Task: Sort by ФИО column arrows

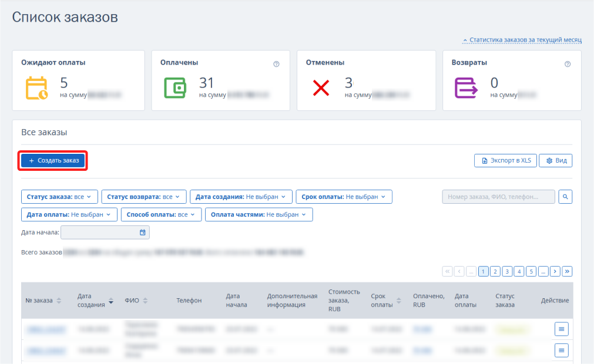Action: (x=145, y=301)
